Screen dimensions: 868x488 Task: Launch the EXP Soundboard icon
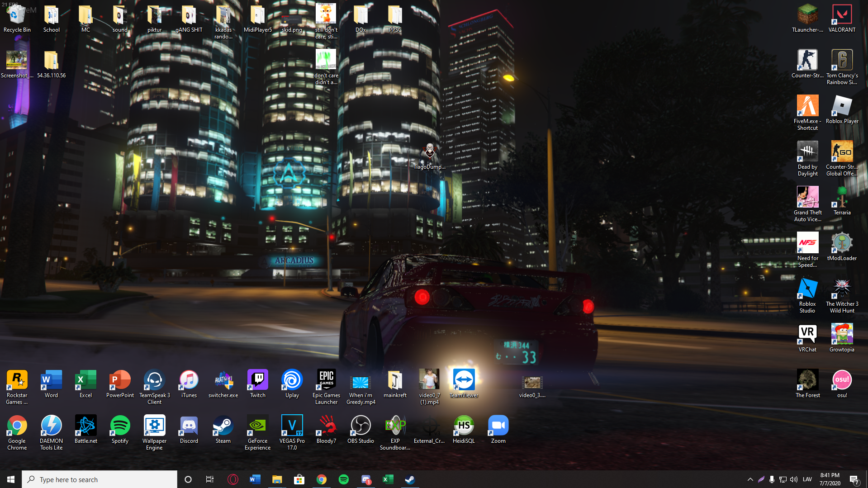tap(395, 433)
